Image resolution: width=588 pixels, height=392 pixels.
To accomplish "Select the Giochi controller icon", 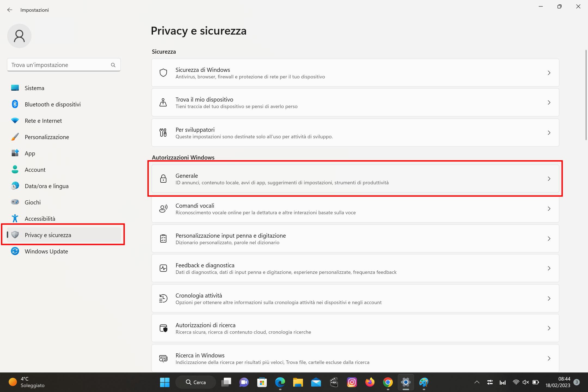I will 15,202.
